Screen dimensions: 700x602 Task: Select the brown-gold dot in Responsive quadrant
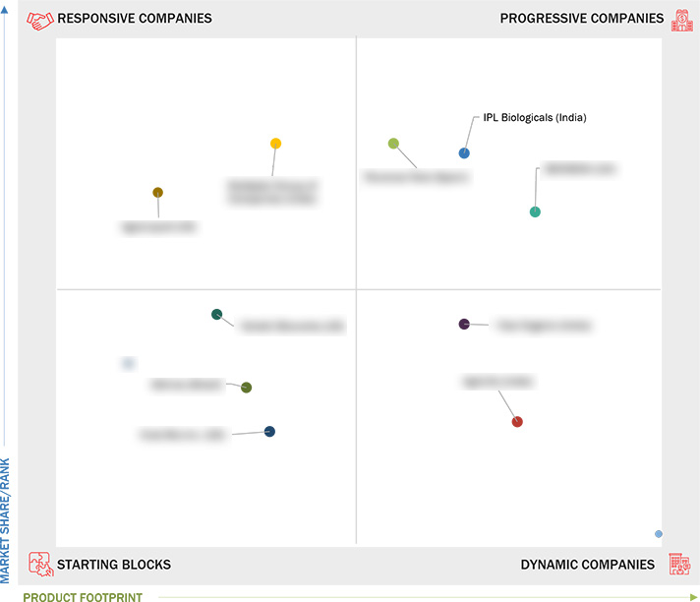(157, 193)
